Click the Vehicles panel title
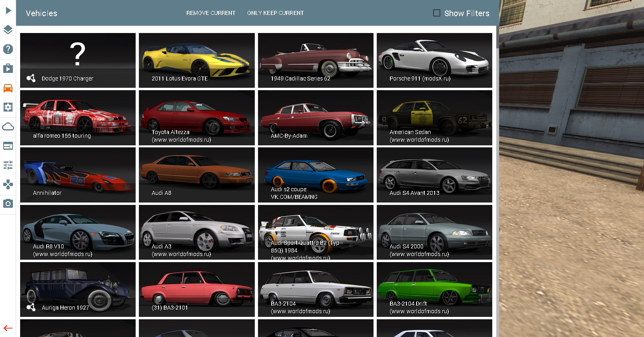 coord(41,13)
